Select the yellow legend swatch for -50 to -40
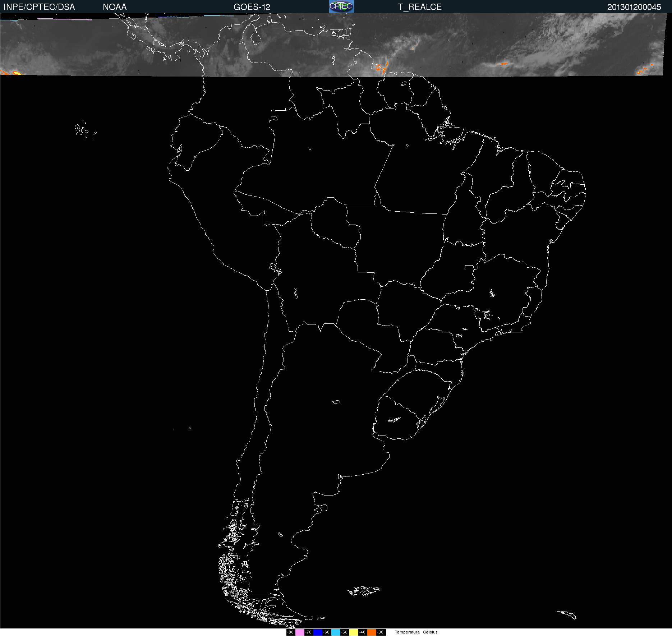Screen dimensions: 672x636 (354, 632)
